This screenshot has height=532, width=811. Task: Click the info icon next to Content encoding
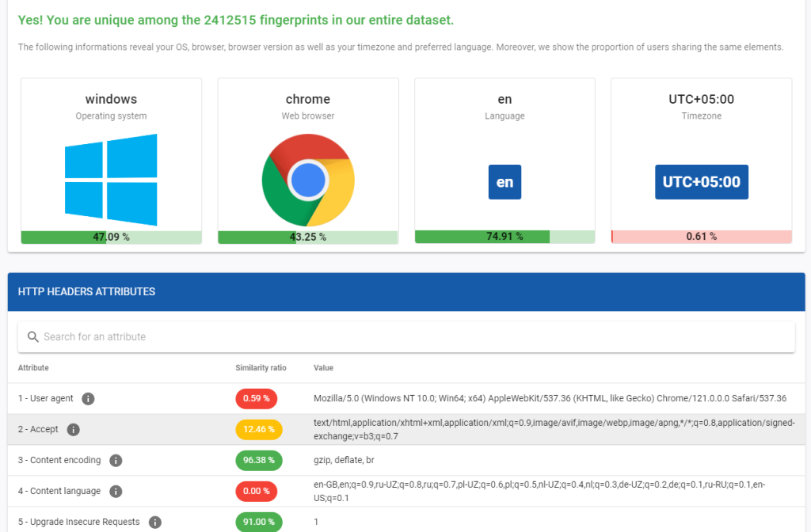[119, 460]
